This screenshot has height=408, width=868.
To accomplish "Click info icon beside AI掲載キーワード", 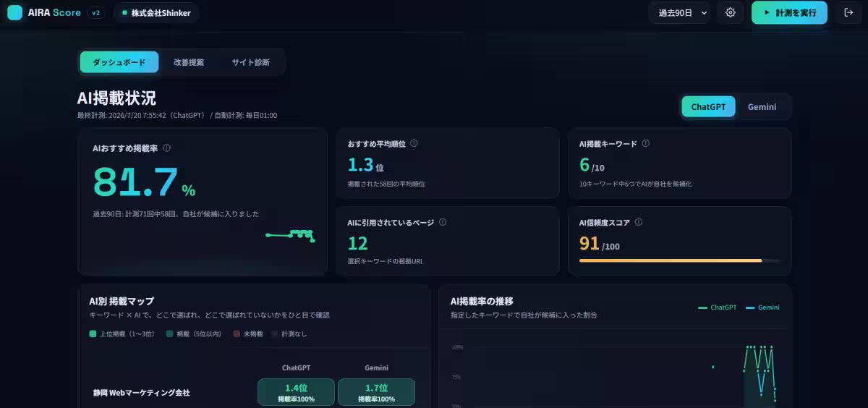I will tap(646, 143).
